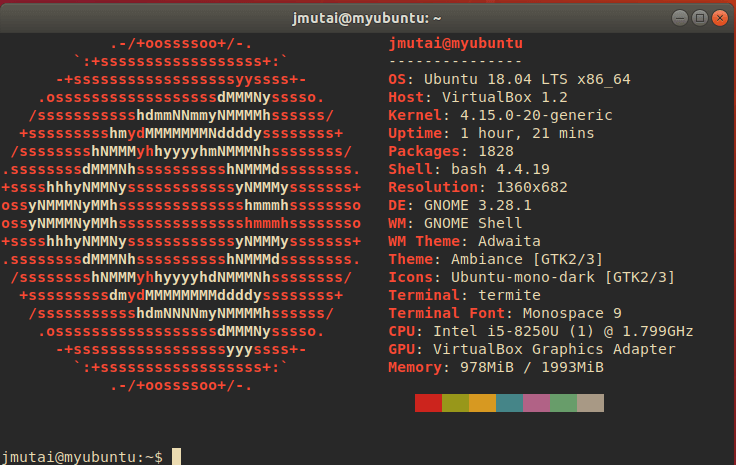This screenshot has height=465, width=736.
Task: Click the Theme value Ambiance [GTK2/3]
Action: coord(527,259)
